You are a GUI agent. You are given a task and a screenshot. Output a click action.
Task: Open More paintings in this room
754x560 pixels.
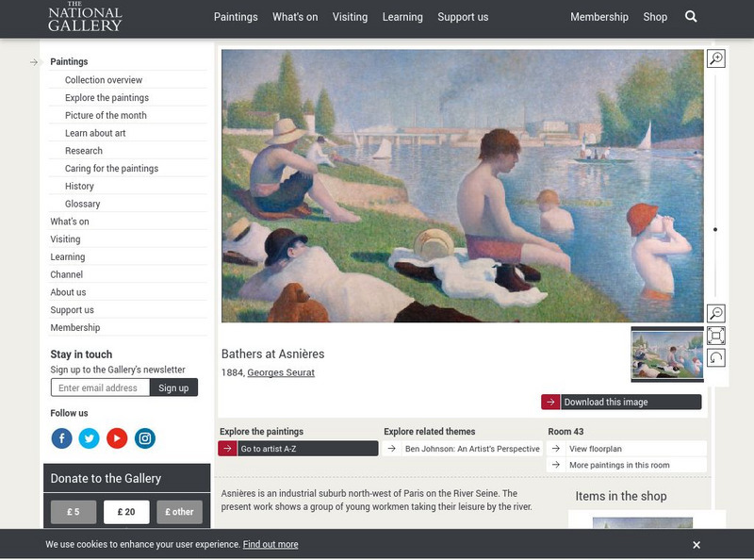627,465
